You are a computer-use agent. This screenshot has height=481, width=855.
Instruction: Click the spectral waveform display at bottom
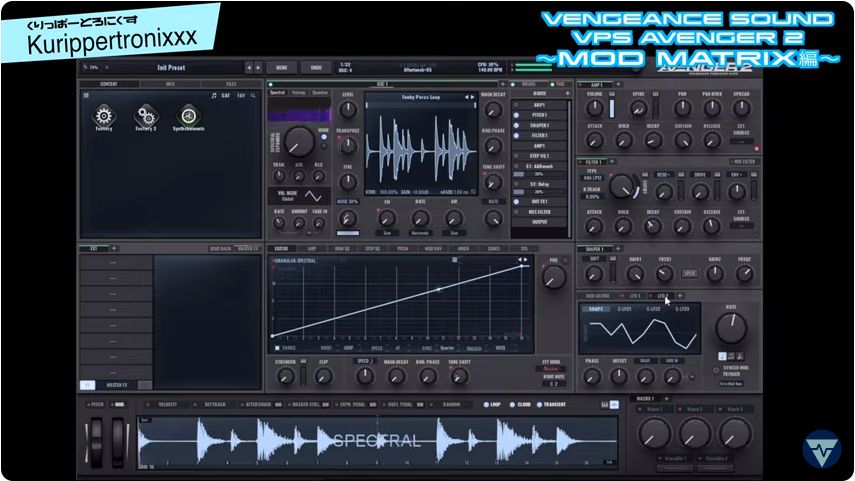point(377,441)
